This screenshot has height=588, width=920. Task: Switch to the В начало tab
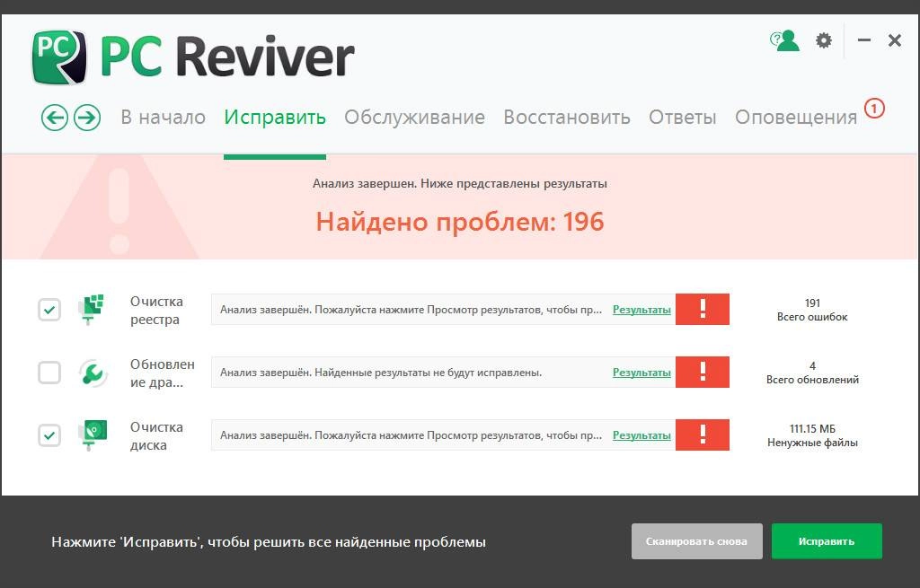[x=164, y=118]
